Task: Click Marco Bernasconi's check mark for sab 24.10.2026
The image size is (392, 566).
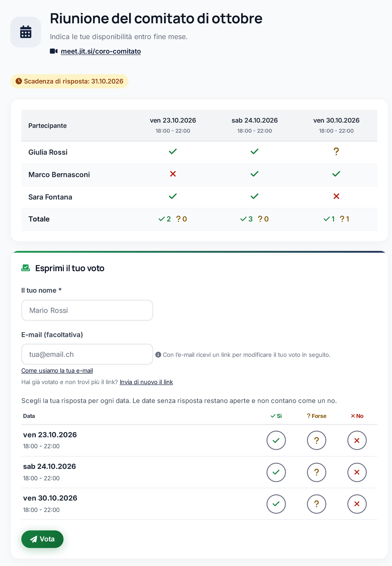Action: pos(255,174)
